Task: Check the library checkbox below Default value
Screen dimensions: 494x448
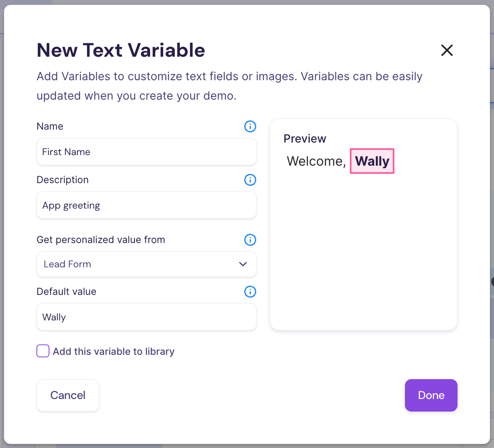Action: pyautogui.click(x=43, y=351)
